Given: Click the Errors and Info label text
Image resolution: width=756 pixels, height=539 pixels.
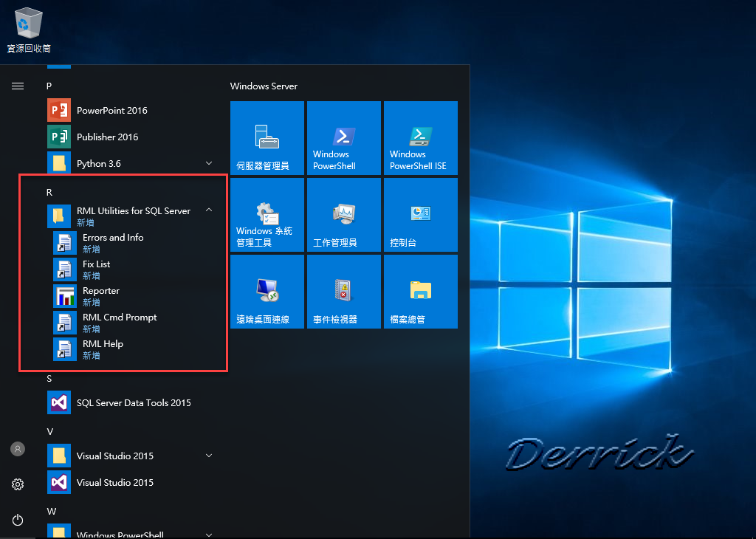Looking at the screenshot, I should coord(113,237).
